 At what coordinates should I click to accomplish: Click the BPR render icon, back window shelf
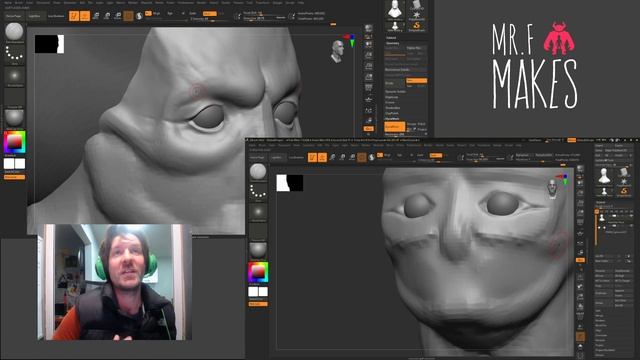(369, 27)
